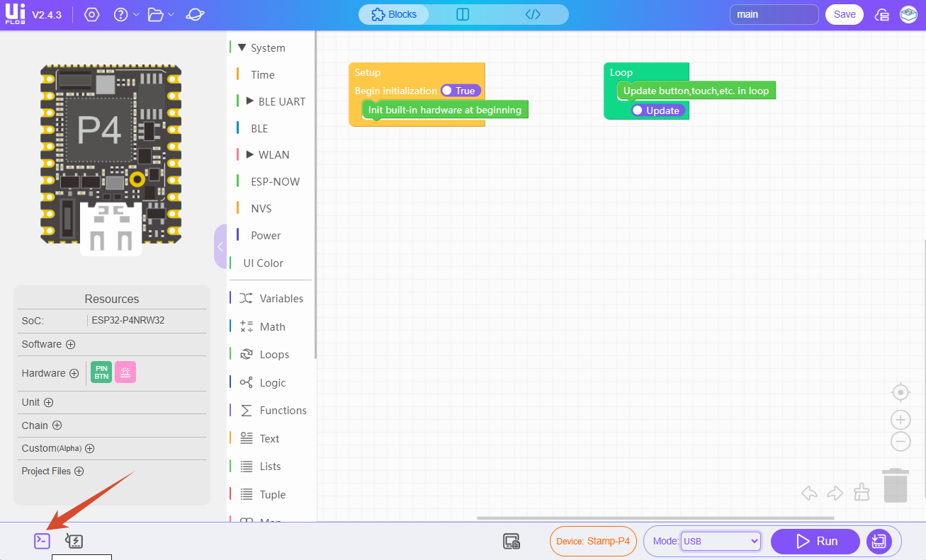The width and height of the screenshot is (926, 560).
Task: Expand the BLE UART category
Action: point(249,101)
